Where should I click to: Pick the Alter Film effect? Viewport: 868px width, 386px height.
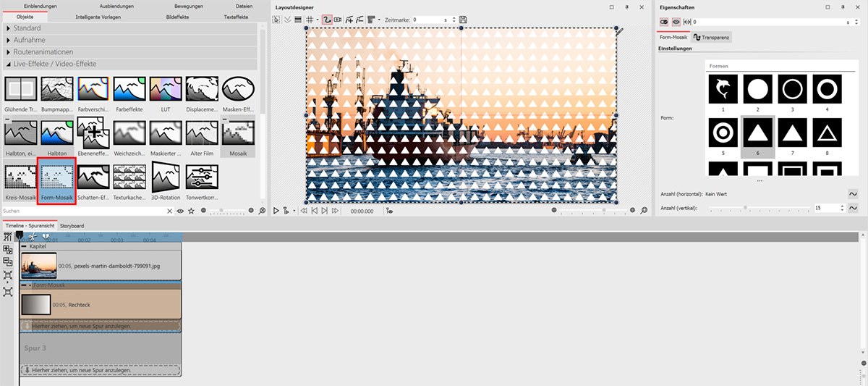pyautogui.click(x=202, y=135)
